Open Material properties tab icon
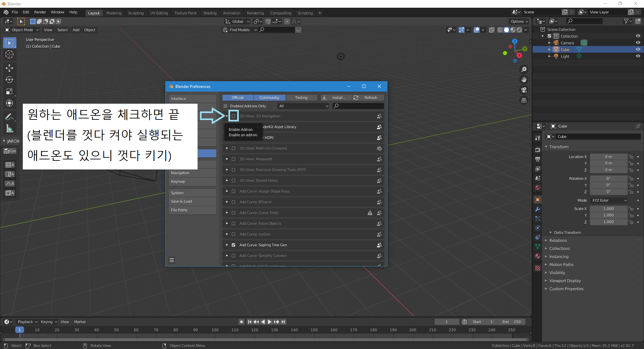 (x=538, y=256)
